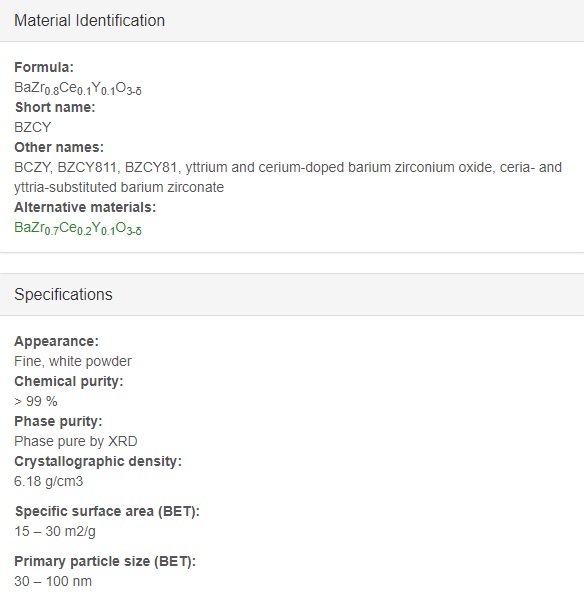The width and height of the screenshot is (584, 604).
Task: Click the BZCY short name value
Action: pos(33,128)
